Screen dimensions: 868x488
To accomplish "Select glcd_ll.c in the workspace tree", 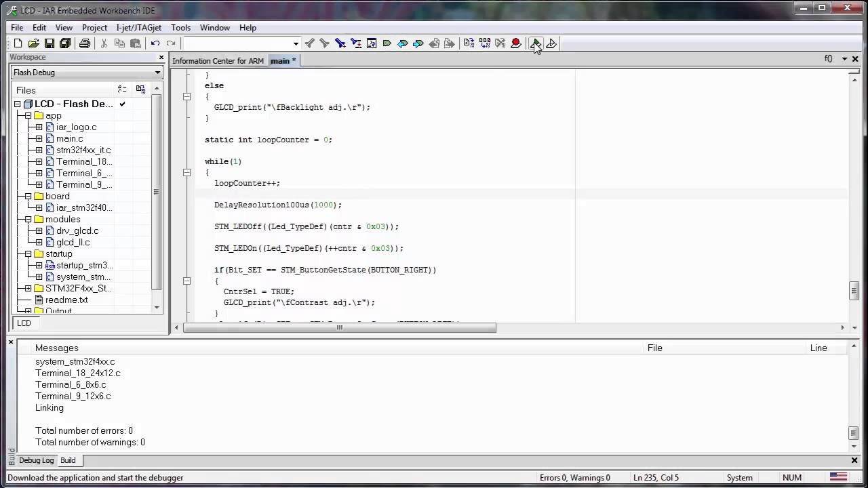I will 73,243.
